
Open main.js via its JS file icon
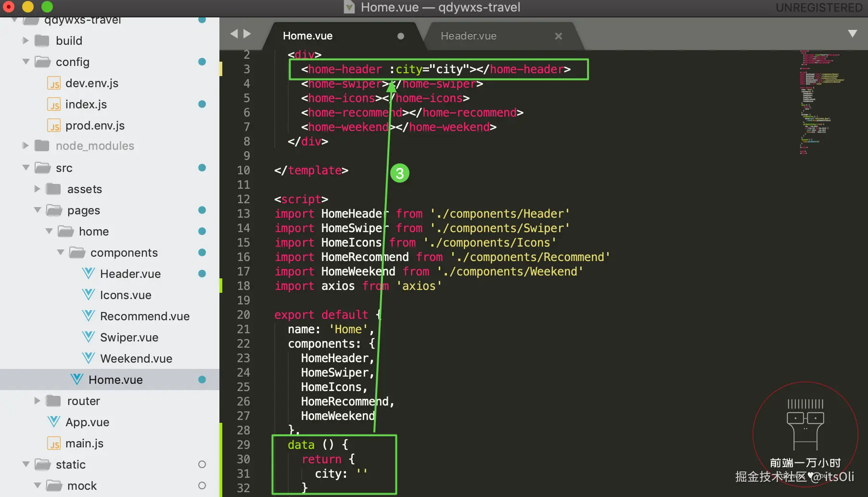[54, 444]
